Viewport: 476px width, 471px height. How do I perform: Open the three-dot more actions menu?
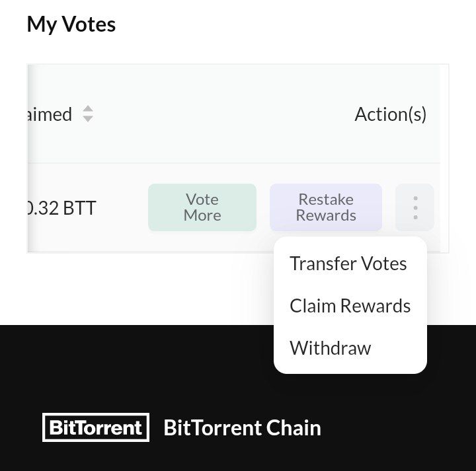point(415,207)
